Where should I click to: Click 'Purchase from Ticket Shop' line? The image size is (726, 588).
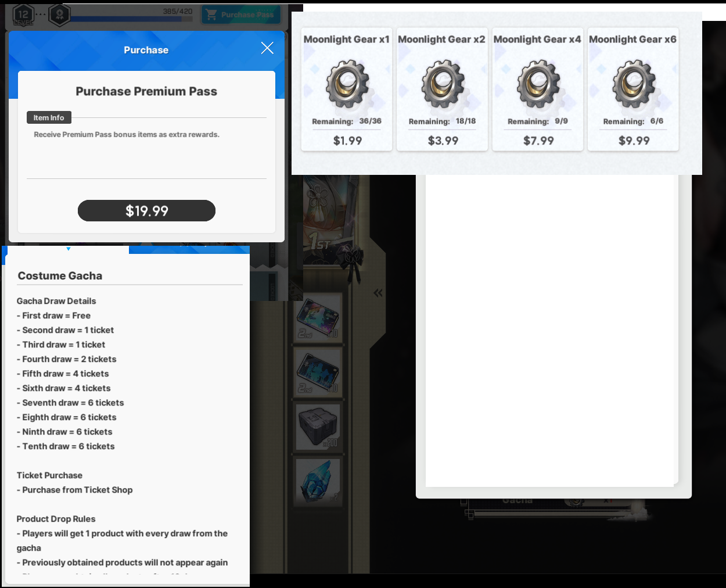click(74, 490)
